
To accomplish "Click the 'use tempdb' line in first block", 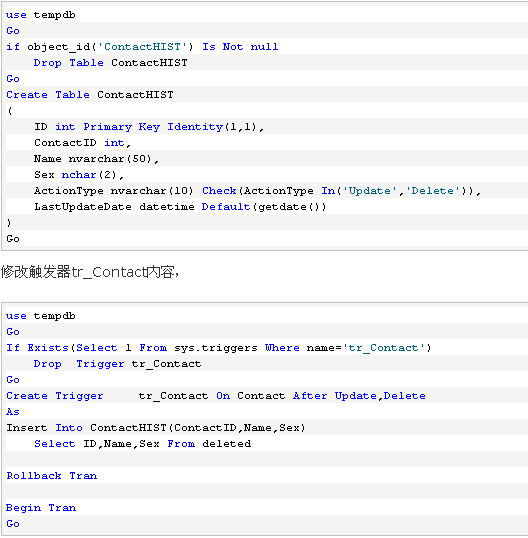I will 40,15.
